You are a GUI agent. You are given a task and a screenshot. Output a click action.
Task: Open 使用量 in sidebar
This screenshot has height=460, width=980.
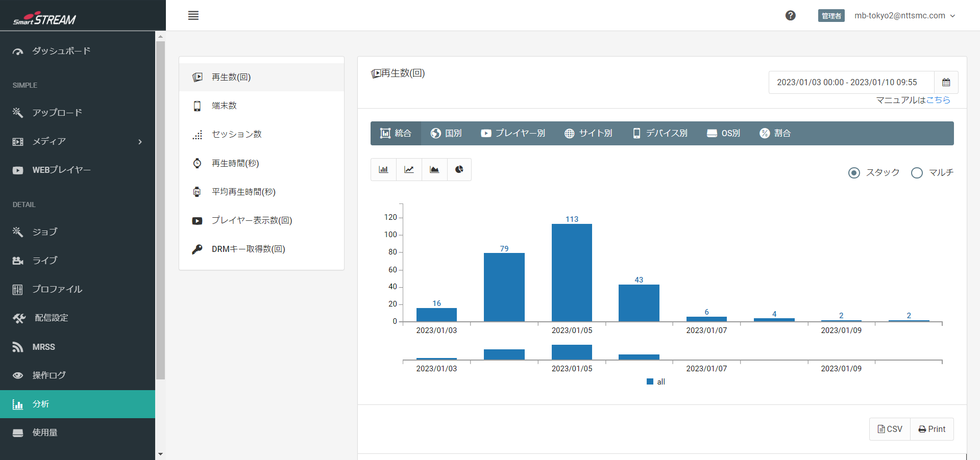click(x=78, y=432)
